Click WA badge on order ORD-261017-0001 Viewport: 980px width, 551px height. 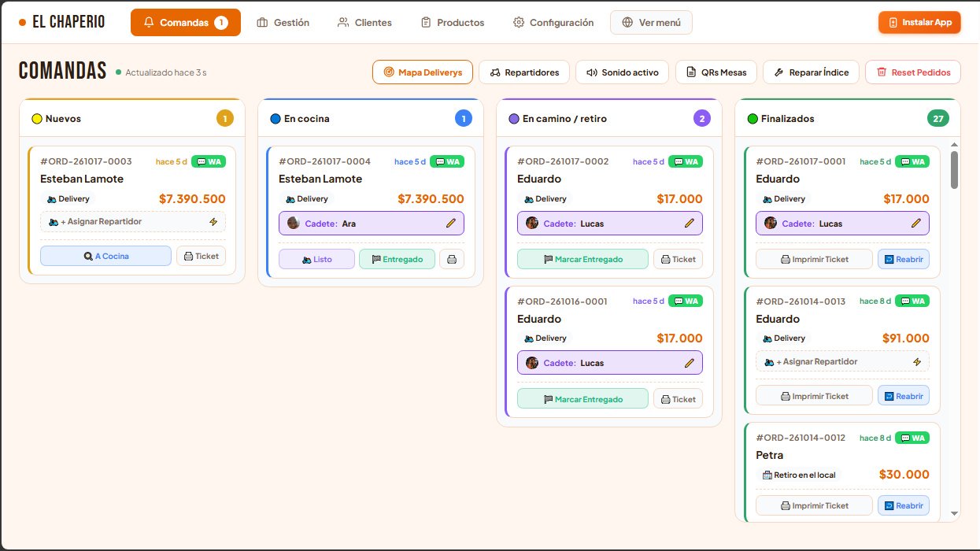[912, 161]
